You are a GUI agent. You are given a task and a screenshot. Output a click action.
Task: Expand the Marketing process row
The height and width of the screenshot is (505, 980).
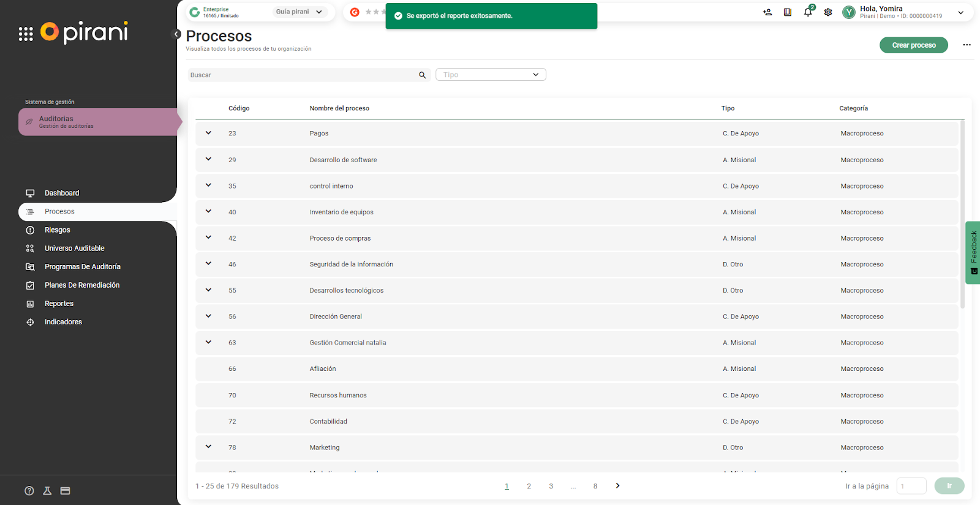point(208,447)
